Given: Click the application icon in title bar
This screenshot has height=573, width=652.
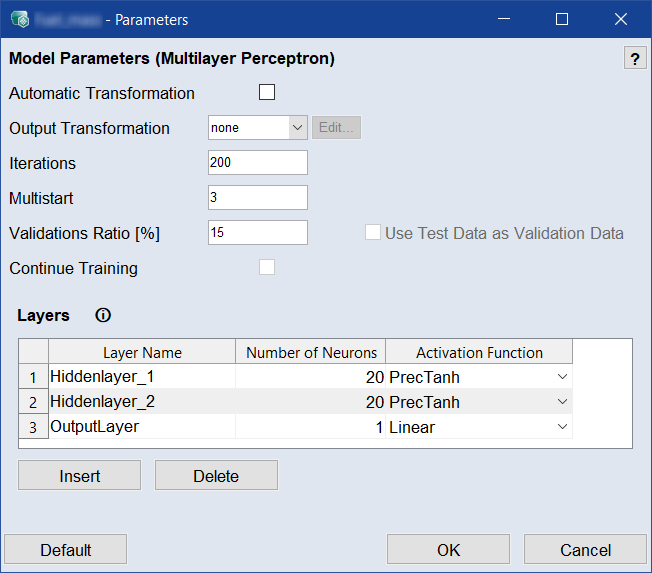Looking at the screenshot, I should [x=19, y=19].
